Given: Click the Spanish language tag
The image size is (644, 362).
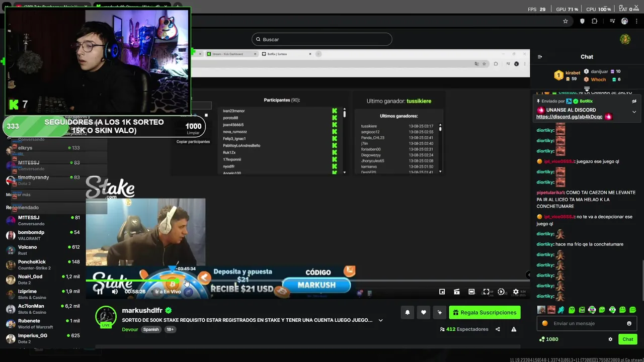Looking at the screenshot, I should point(151,330).
